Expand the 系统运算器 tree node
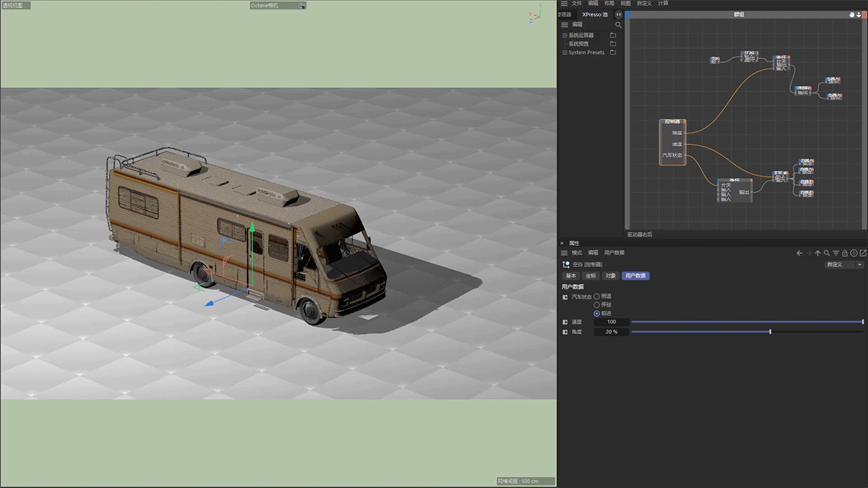The width and height of the screenshot is (868, 488). pyautogui.click(x=564, y=35)
